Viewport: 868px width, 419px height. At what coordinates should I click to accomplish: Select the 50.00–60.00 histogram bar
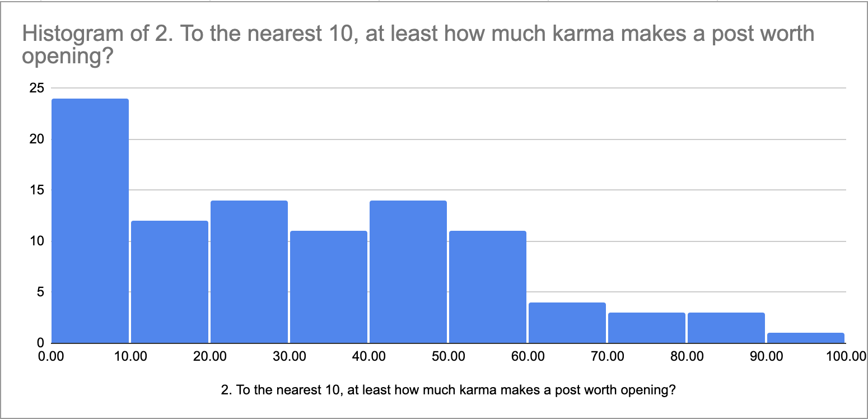point(488,287)
